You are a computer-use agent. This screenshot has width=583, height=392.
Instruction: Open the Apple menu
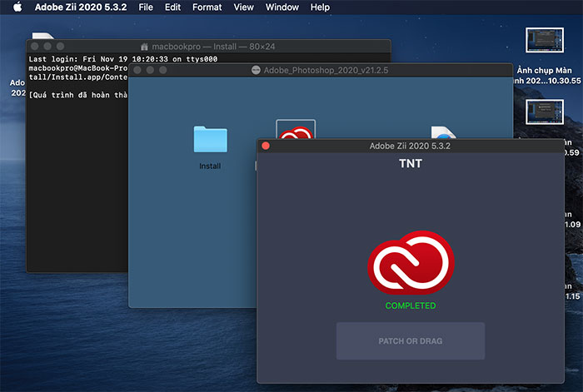(16, 7)
